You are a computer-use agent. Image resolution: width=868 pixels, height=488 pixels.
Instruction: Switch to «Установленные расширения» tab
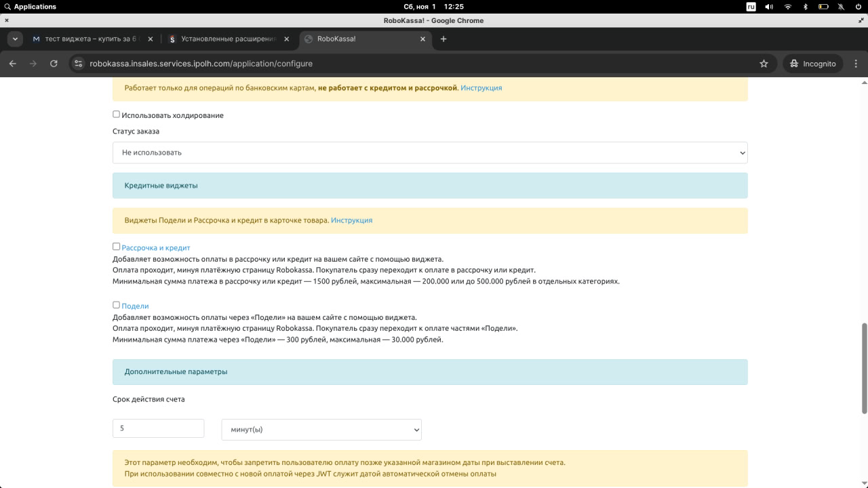click(224, 39)
